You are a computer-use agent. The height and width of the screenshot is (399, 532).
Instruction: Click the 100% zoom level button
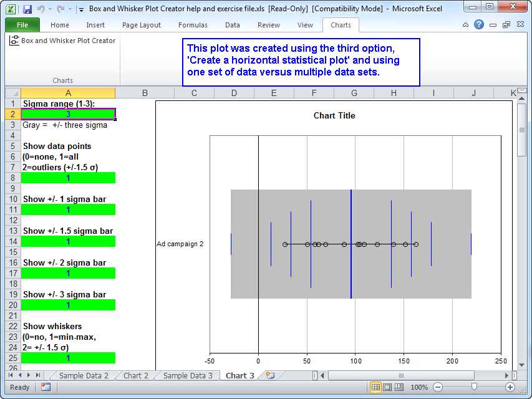419,387
